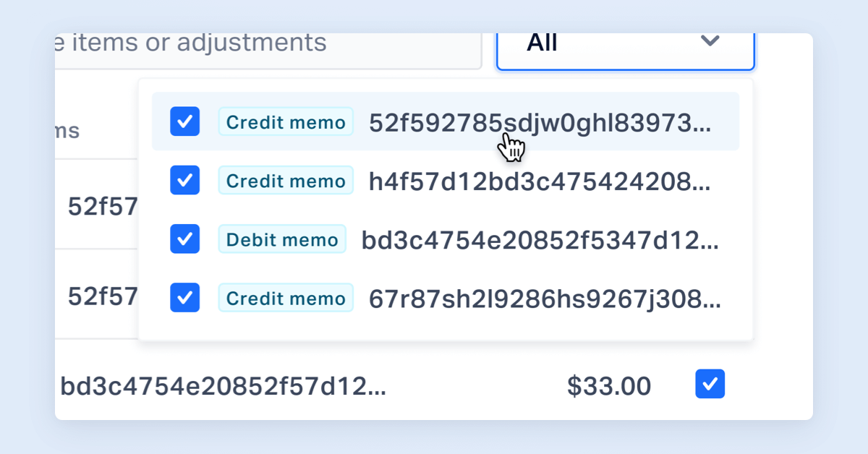The image size is (868, 454).
Task: Click the All filter label text
Action: point(542,42)
